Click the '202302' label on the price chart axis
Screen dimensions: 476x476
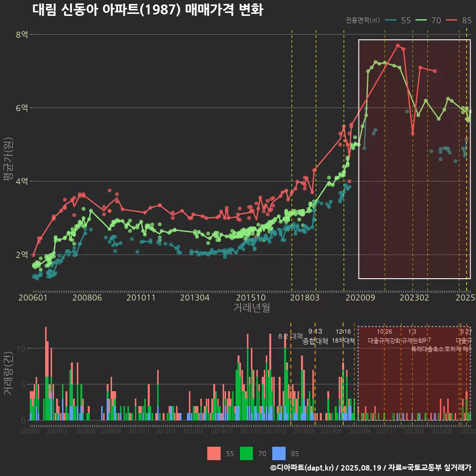(415, 297)
